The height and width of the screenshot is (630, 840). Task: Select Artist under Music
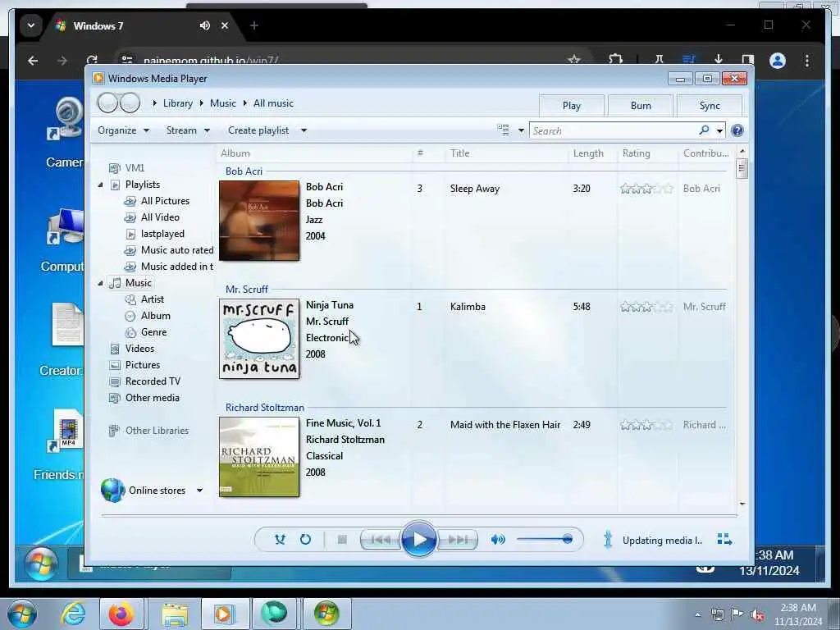(x=152, y=299)
